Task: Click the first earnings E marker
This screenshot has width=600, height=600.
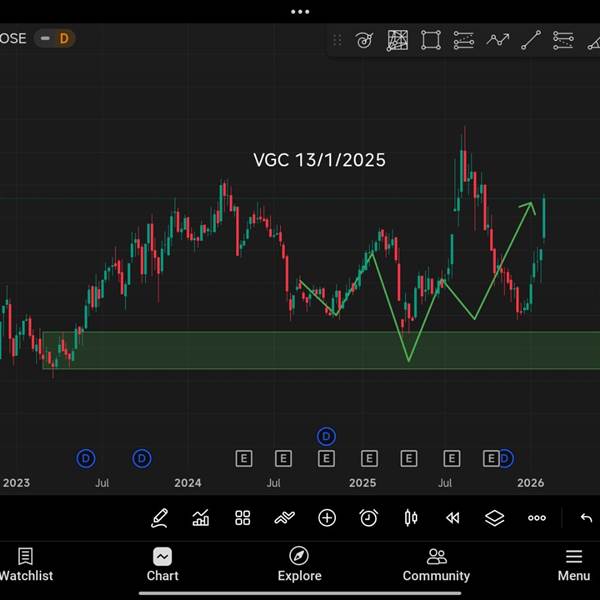Action: (244, 458)
